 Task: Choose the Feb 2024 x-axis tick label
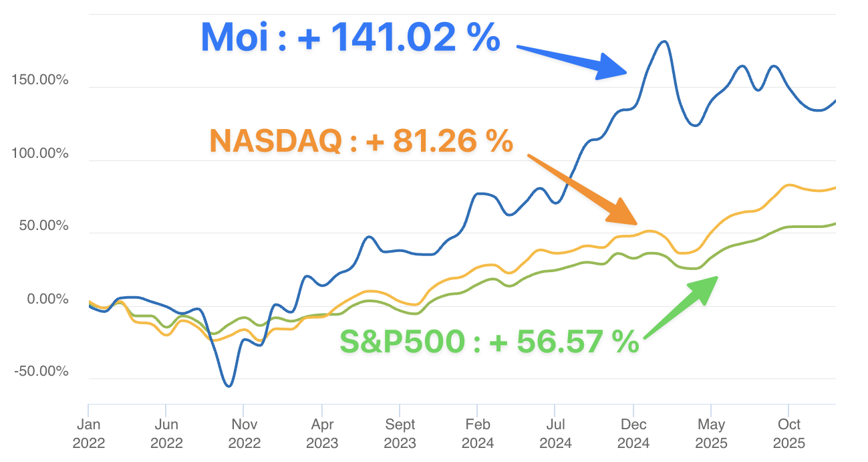477,433
